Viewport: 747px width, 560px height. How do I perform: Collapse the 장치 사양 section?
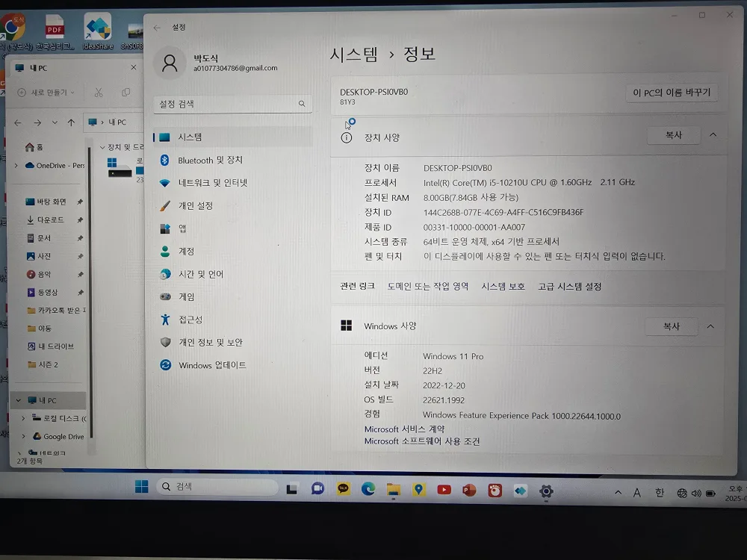coord(713,135)
